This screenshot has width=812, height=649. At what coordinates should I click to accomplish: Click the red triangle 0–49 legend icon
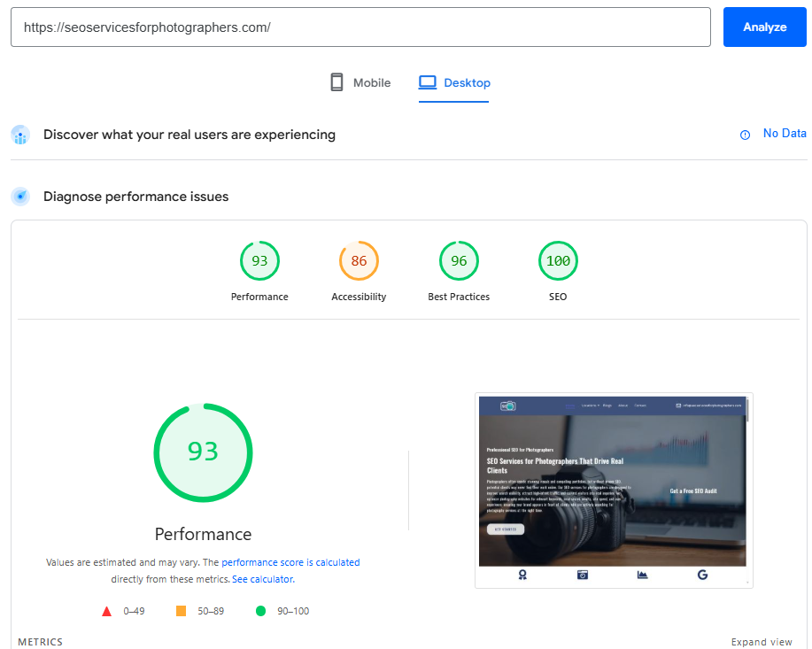(106, 611)
